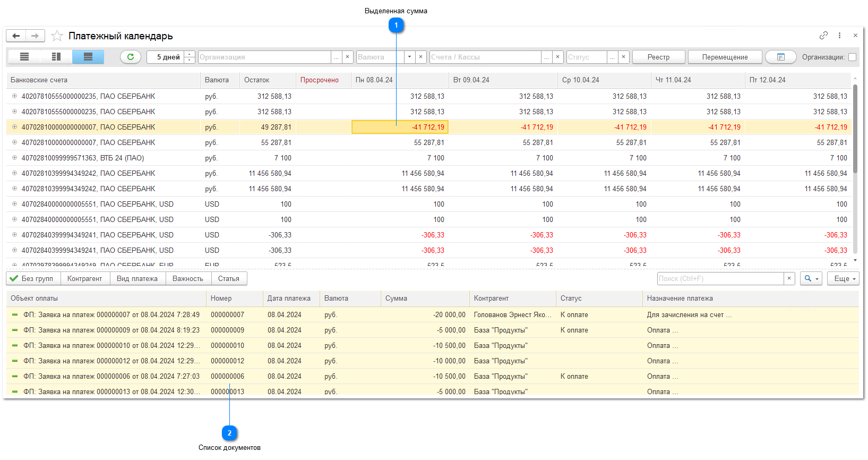Expand the first 40702840399994349241 USD row
868x460 pixels.
coord(14,235)
